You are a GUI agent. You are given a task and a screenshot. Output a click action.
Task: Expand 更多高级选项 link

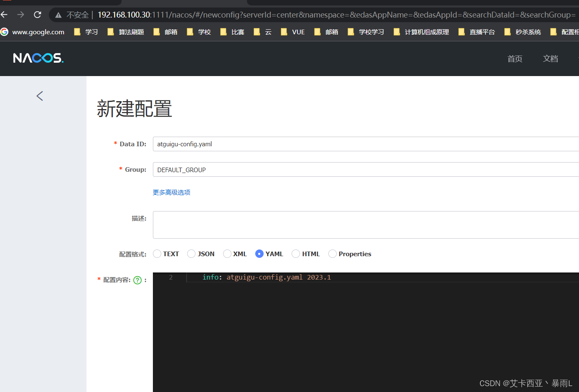point(171,192)
